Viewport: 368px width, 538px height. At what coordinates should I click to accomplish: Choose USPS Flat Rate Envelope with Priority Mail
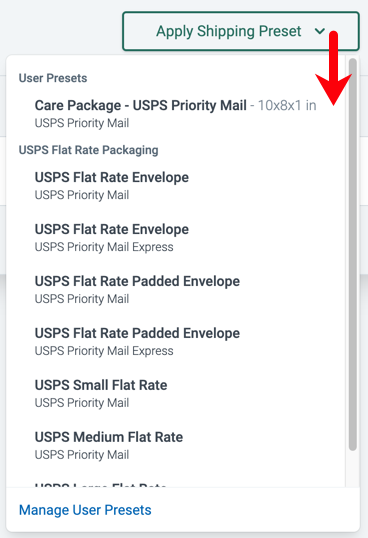(x=176, y=186)
